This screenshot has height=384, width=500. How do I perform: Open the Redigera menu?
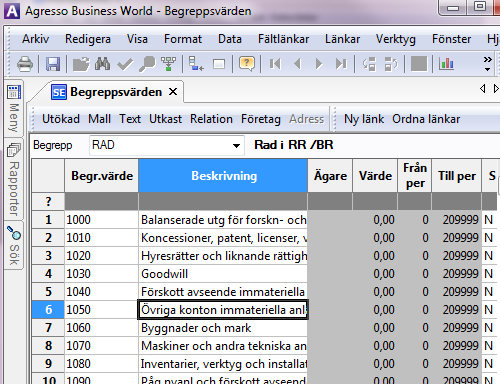88,39
